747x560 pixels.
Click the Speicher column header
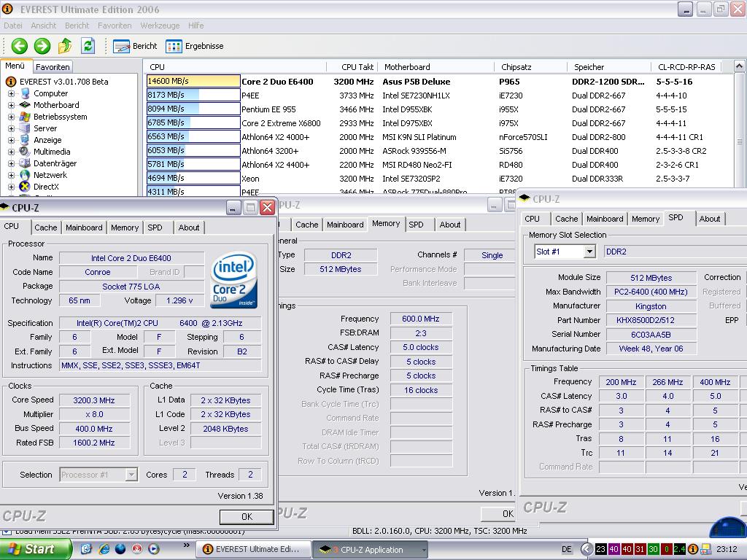pyautogui.click(x=589, y=67)
